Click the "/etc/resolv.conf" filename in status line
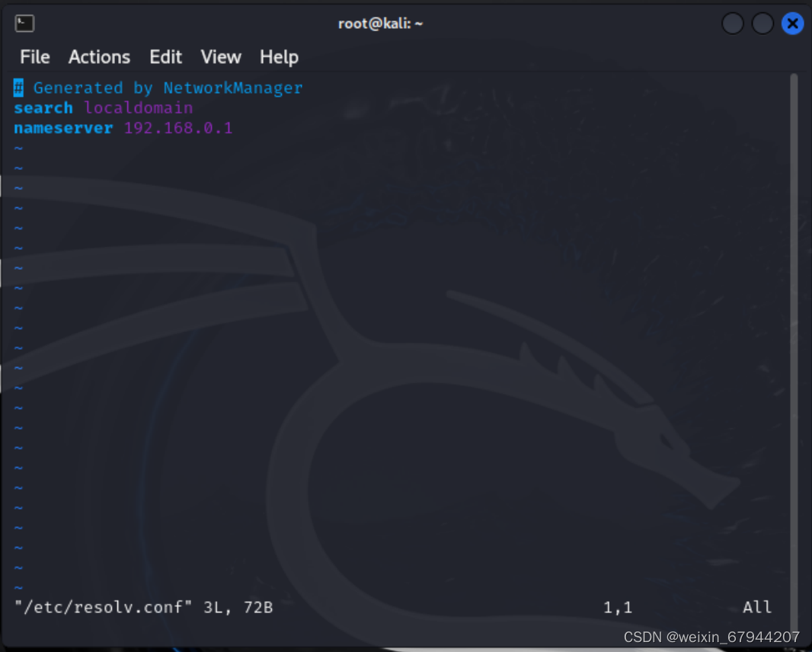The width and height of the screenshot is (812, 652). 104,607
